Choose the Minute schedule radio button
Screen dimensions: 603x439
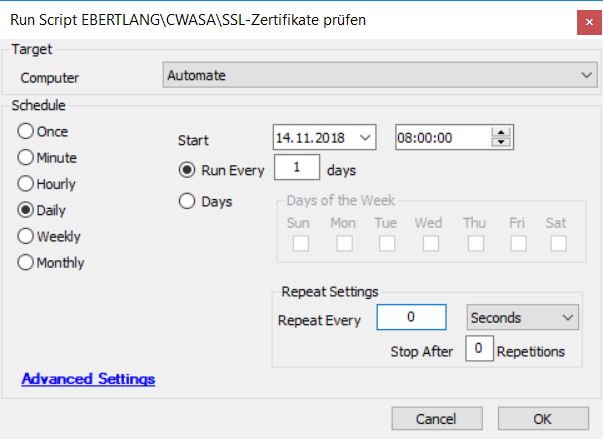point(26,158)
